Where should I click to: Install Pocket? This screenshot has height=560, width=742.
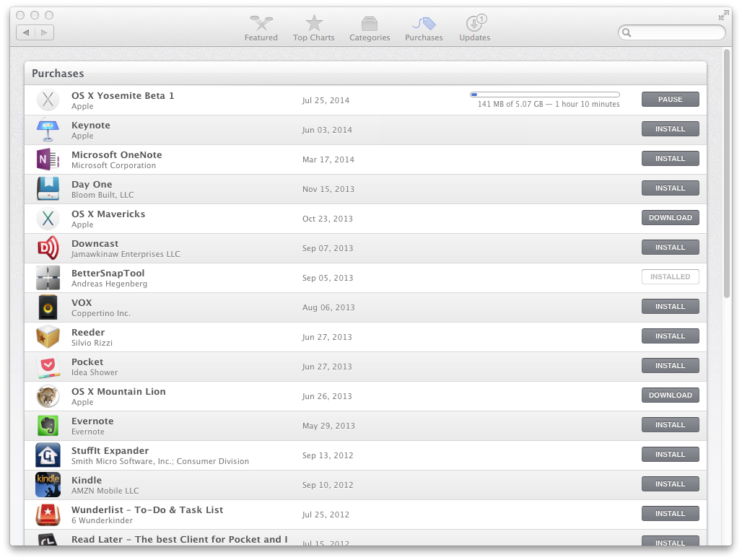(670, 366)
